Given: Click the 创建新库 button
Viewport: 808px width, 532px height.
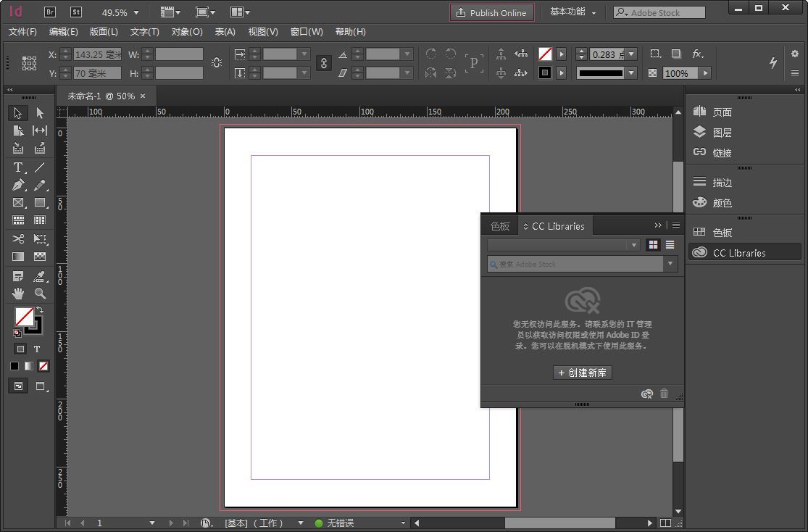Looking at the screenshot, I should (x=583, y=373).
